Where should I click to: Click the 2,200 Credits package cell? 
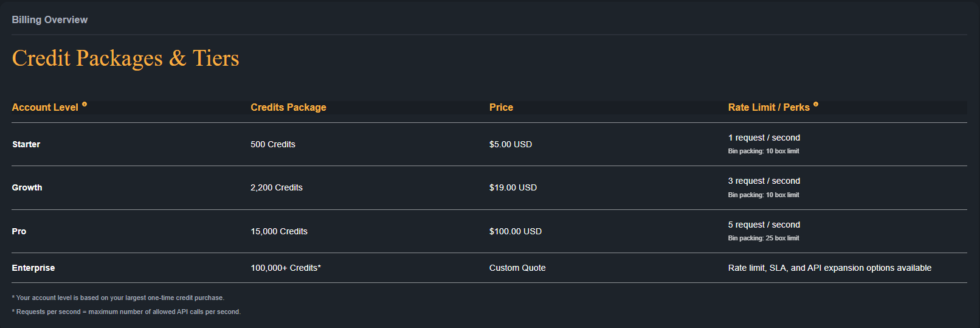point(277,187)
